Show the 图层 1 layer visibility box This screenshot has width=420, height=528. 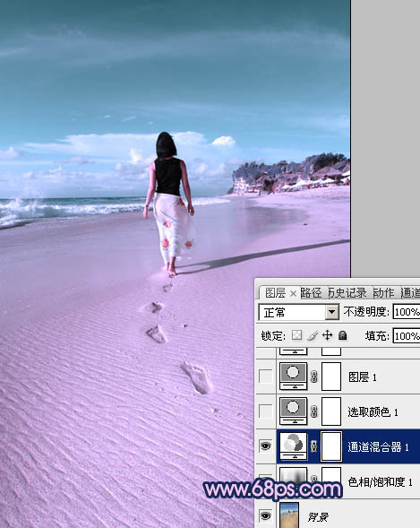click(266, 377)
